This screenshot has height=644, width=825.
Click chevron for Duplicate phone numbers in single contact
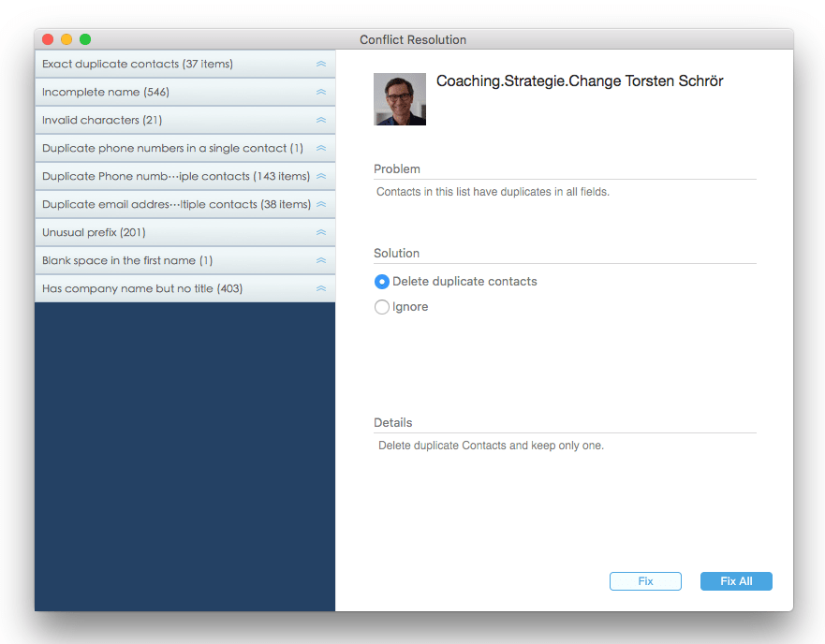click(321, 149)
